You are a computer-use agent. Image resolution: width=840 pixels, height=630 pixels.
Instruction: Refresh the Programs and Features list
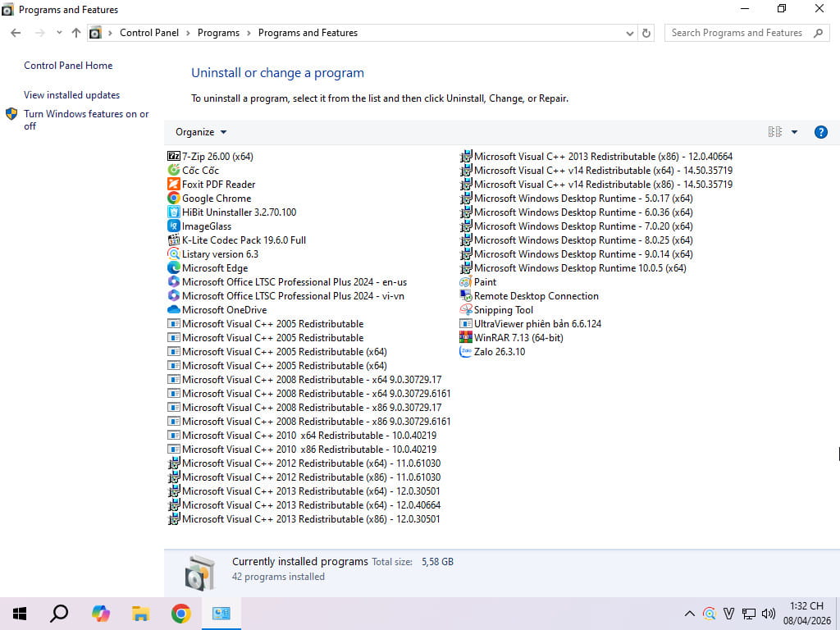click(x=646, y=33)
